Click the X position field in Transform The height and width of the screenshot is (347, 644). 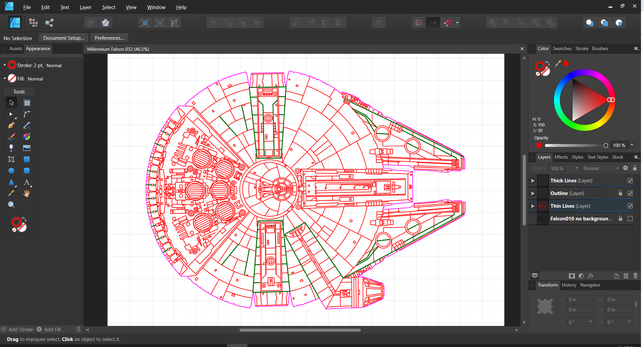point(580,300)
